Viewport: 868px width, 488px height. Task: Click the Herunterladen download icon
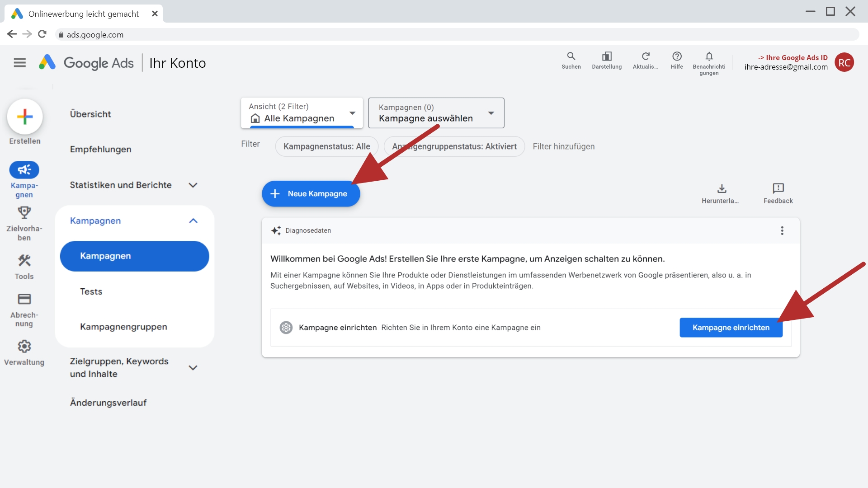tap(722, 188)
